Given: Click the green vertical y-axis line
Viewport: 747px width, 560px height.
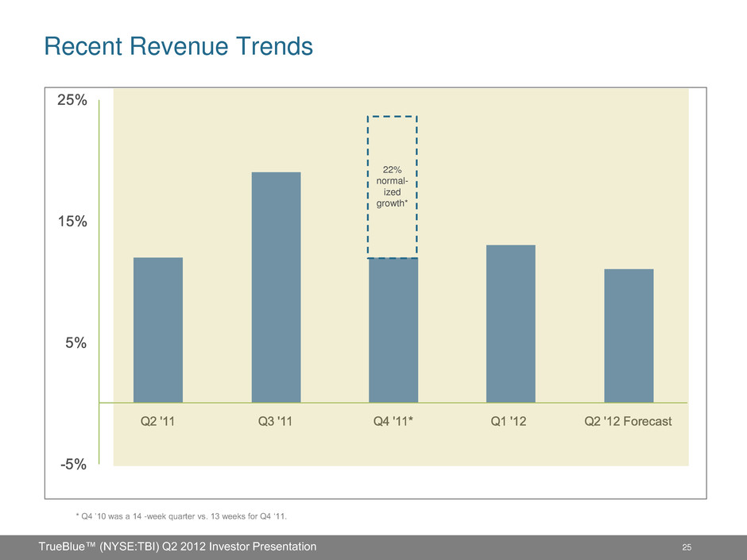Looking at the screenshot, I should [99, 278].
